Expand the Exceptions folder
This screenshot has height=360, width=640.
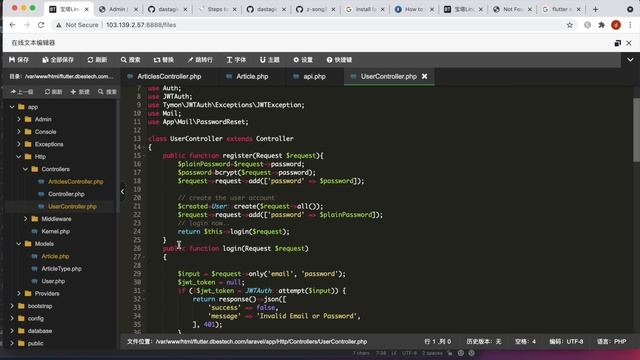(x=19, y=144)
